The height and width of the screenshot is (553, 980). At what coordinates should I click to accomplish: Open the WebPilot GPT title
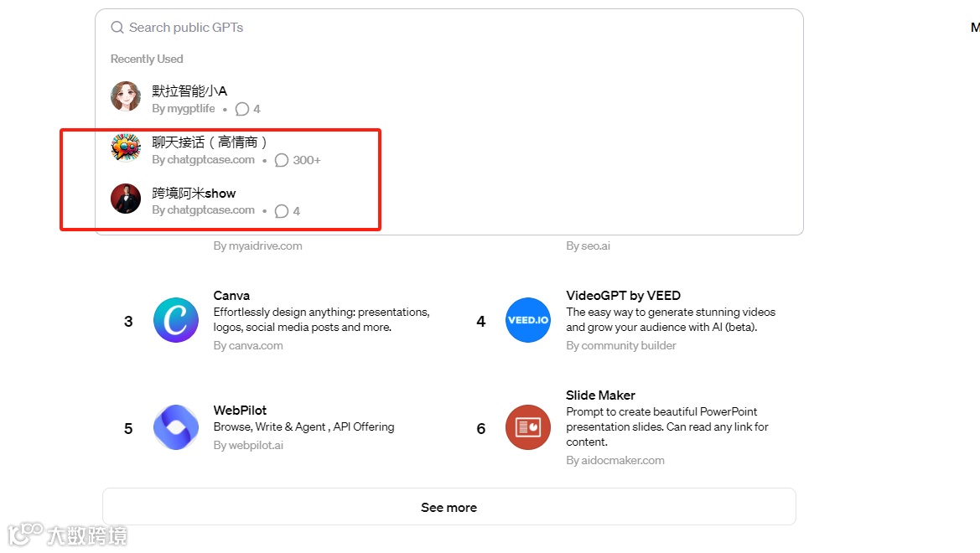pos(240,411)
